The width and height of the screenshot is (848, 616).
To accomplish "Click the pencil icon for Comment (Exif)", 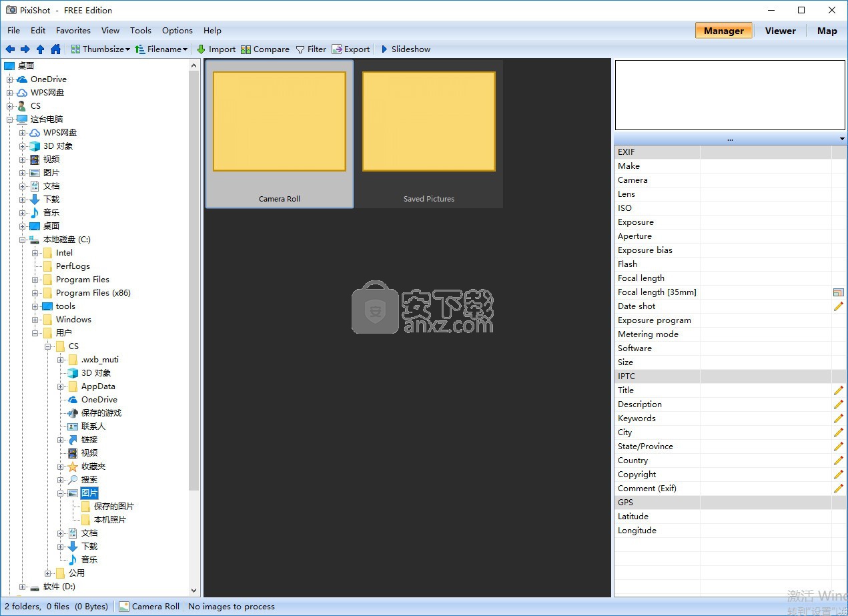I will pos(839,489).
